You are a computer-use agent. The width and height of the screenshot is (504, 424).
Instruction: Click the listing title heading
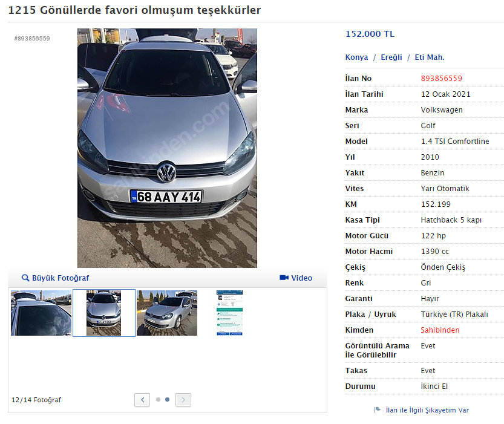pos(134,10)
